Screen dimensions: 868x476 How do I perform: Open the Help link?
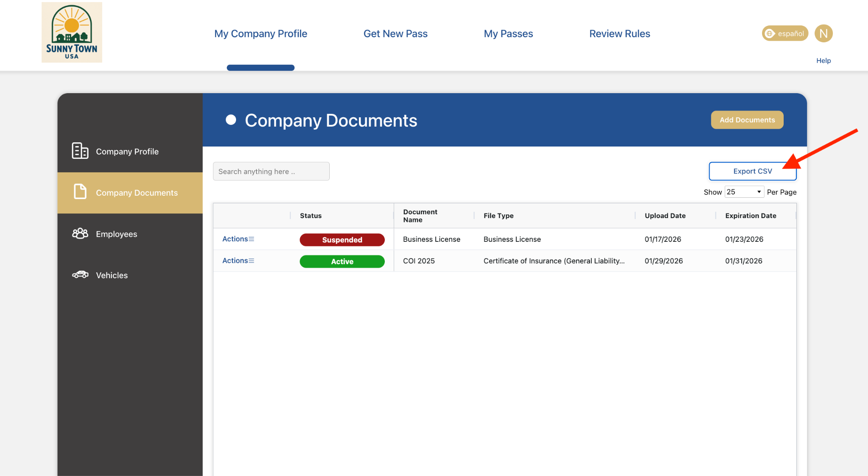(823, 61)
